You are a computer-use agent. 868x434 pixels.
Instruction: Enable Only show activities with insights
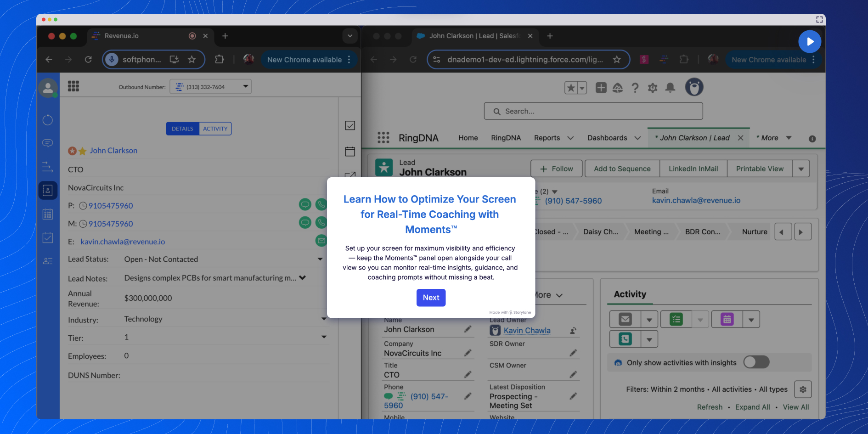756,362
